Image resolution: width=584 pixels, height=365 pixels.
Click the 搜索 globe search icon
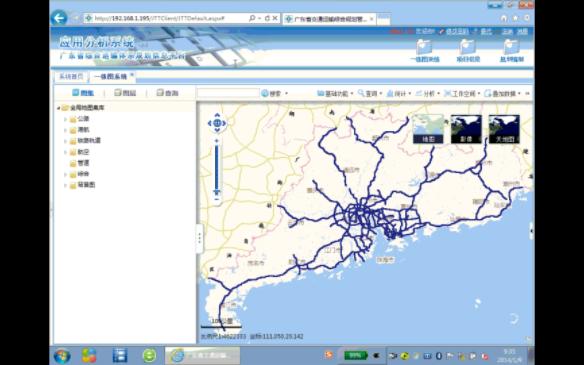point(265,93)
